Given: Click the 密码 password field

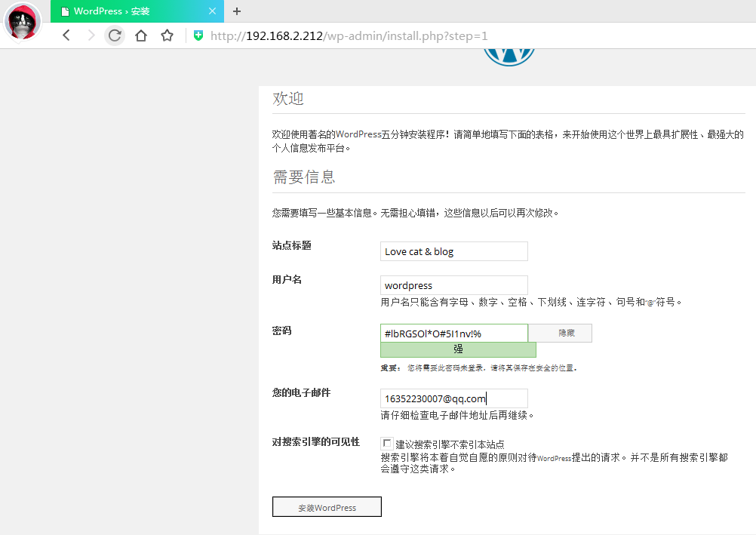Looking at the screenshot, I should coord(453,334).
